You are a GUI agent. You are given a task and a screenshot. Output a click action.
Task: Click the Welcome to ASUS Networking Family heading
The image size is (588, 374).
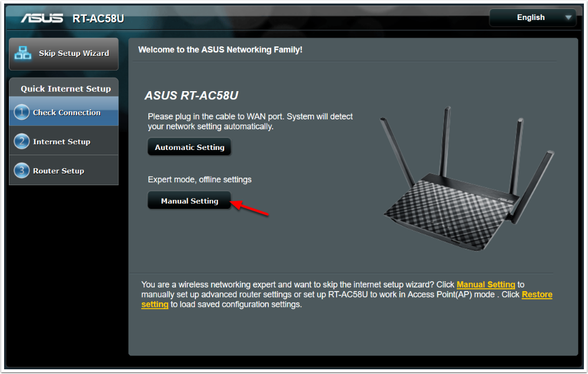pyautogui.click(x=220, y=49)
